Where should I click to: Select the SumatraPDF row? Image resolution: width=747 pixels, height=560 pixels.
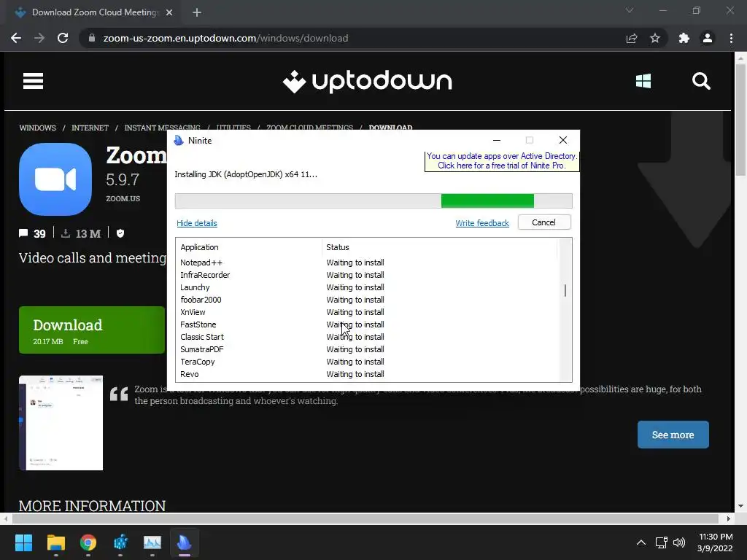367,349
